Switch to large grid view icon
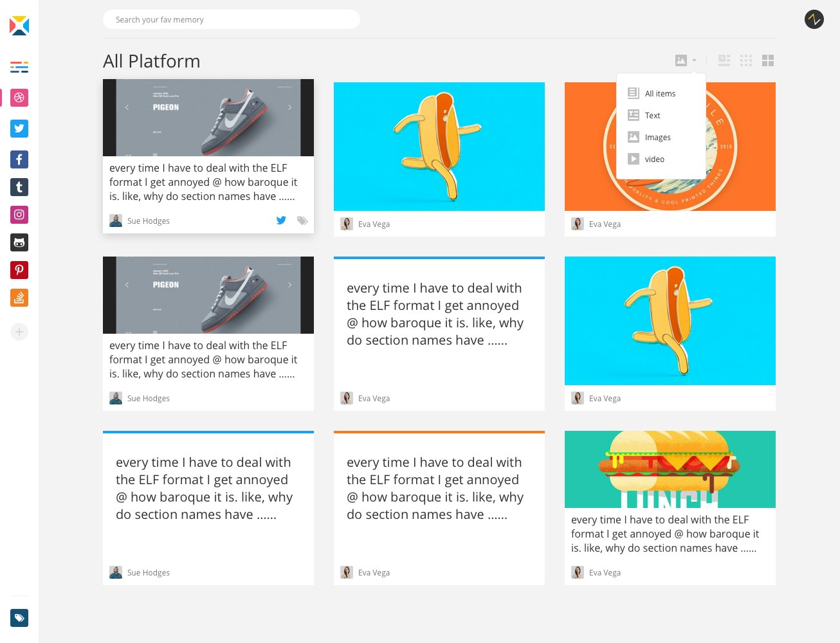 pos(768,60)
